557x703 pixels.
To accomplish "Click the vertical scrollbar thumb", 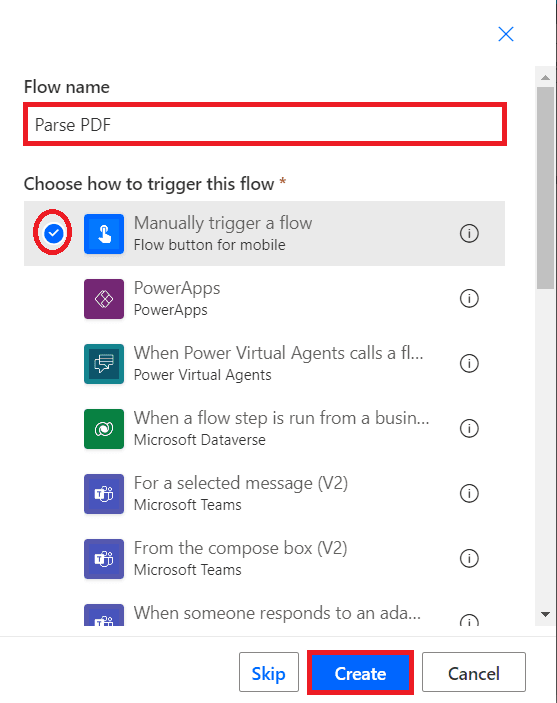I will click(x=545, y=188).
